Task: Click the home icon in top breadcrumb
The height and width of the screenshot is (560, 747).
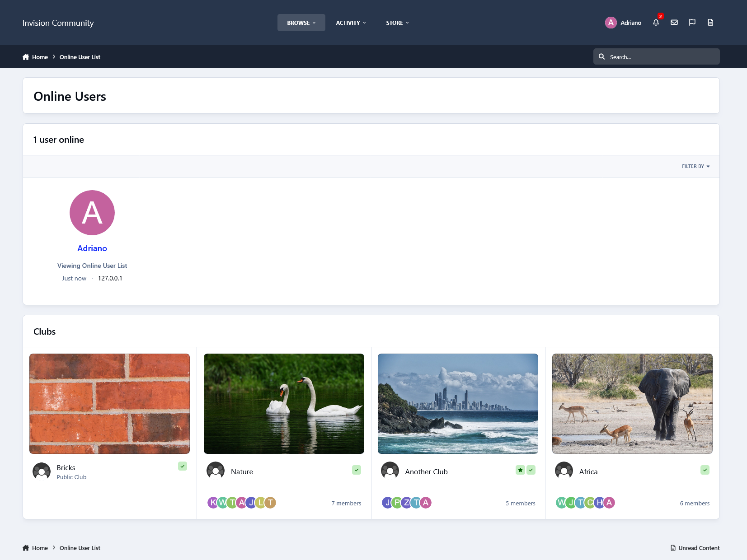Action: click(26, 57)
